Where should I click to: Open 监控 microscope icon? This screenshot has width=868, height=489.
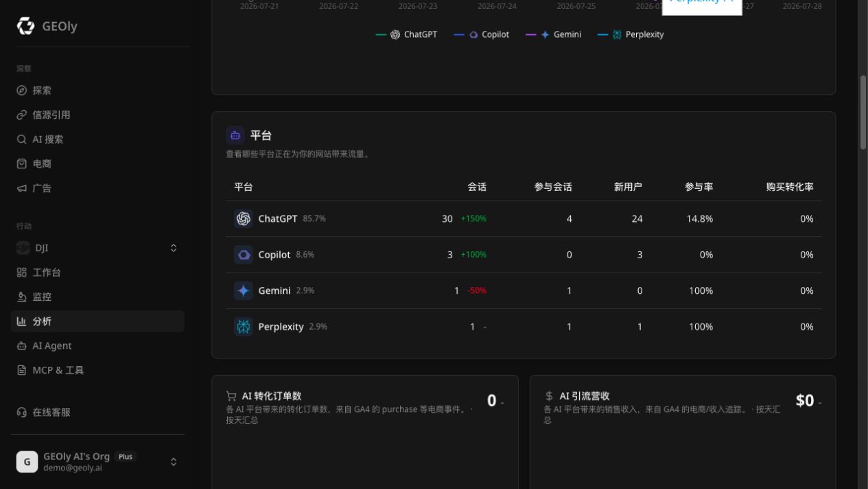coord(22,297)
